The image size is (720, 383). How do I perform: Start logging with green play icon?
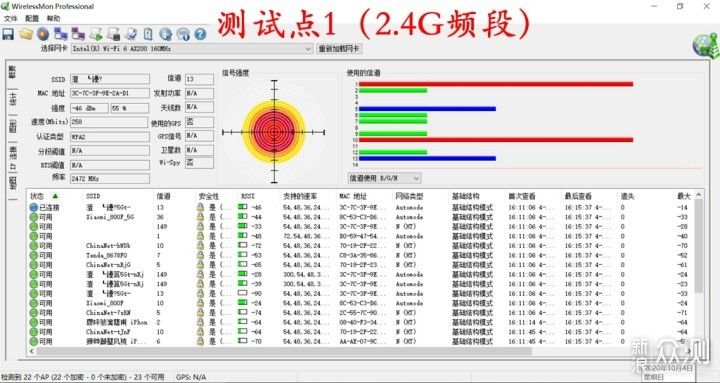pyautogui.click(x=96, y=34)
